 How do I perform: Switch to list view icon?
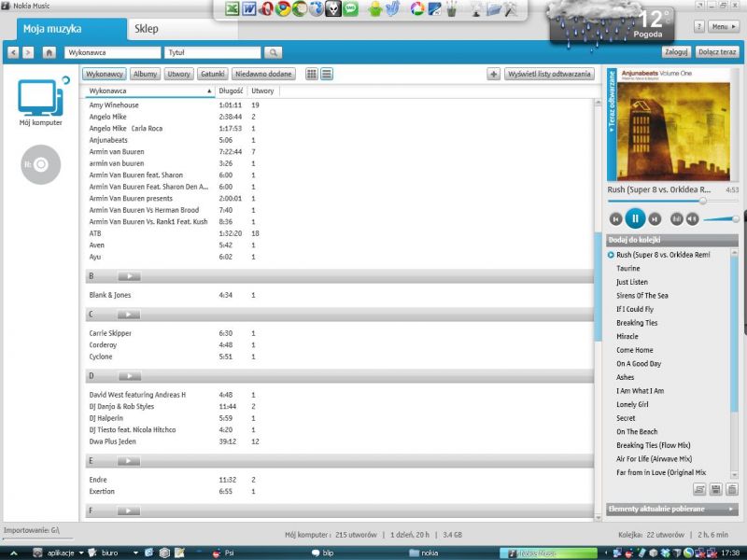pos(327,74)
